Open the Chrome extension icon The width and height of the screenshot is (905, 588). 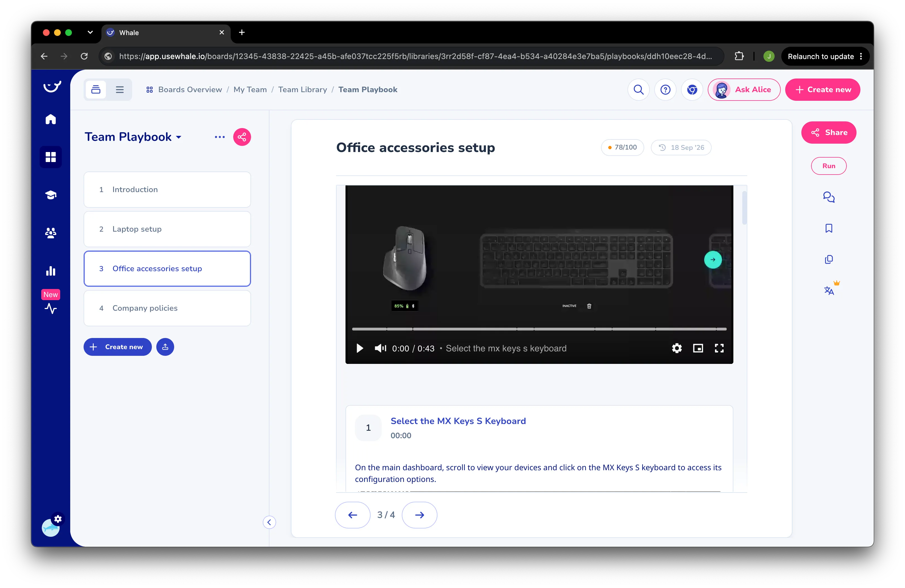click(692, 90)
